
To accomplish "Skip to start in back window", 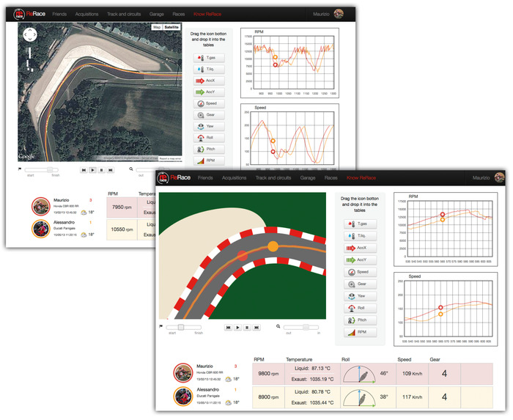I will pos(84,170).
